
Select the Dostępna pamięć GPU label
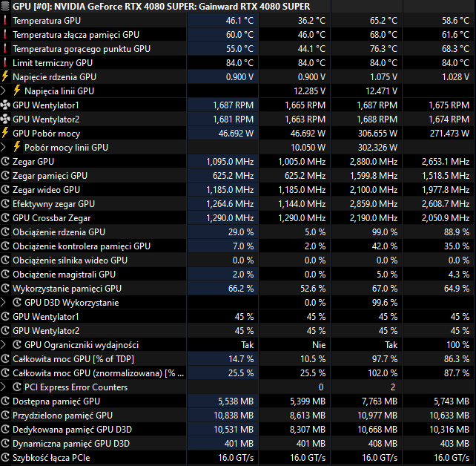(56, 401)
